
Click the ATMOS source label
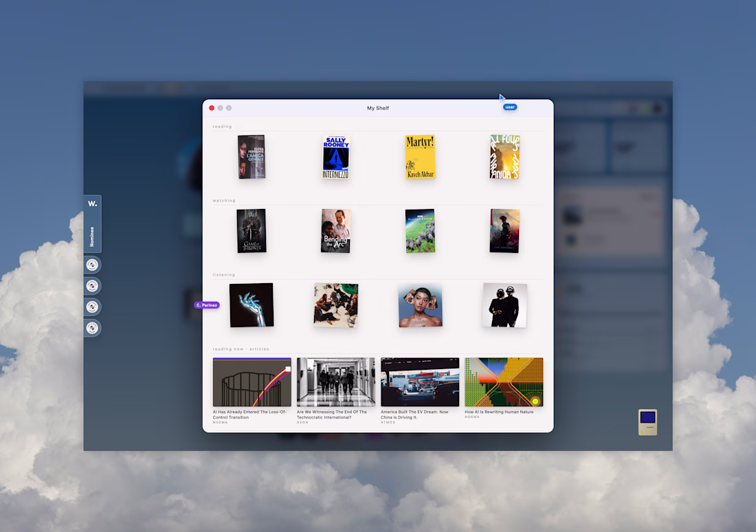[388, 422]
